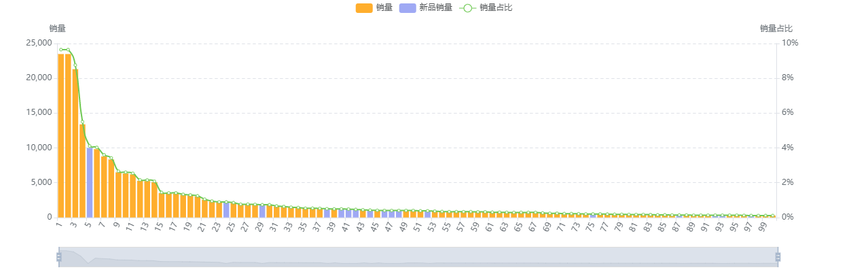868x272 pixels.
Task: Click the orange bar for rank 9
Action: click(118, 194)
